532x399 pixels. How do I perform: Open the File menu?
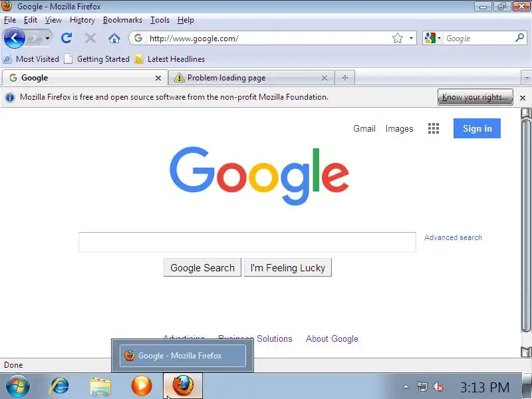pos(10,20)
